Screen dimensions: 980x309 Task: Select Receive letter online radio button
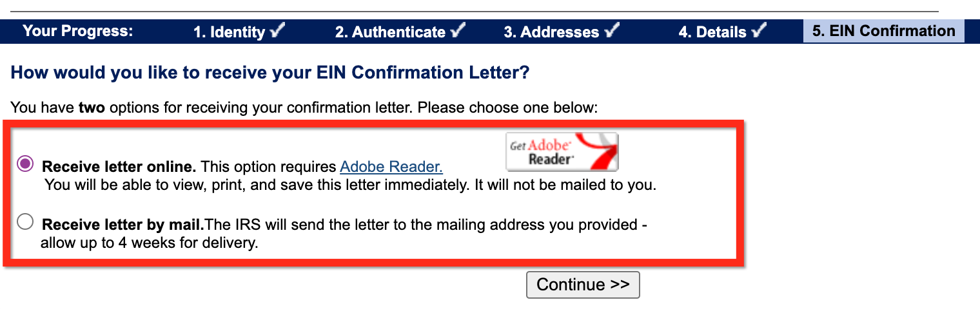click(25, 164)
